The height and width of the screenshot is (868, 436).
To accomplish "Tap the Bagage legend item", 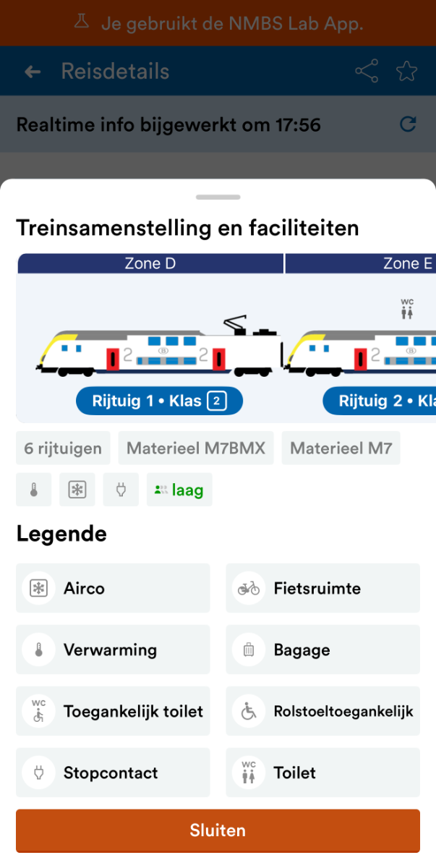I will pyautogui.click(x=322, y=650).
